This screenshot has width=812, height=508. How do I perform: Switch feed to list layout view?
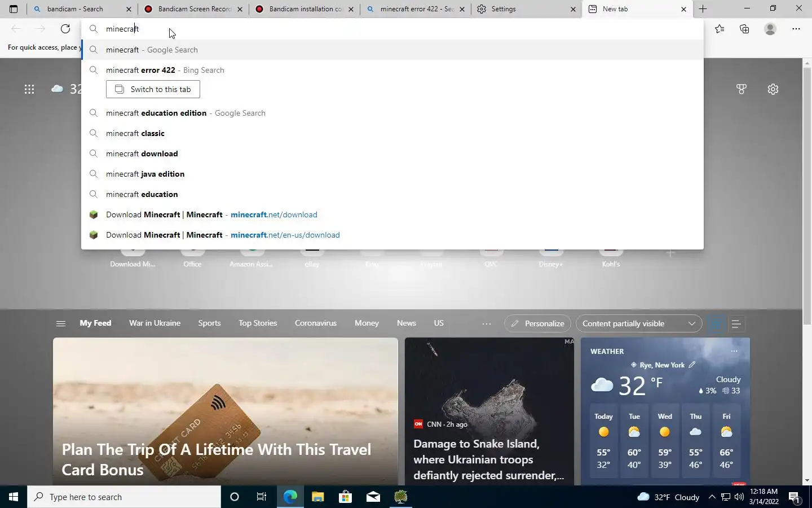pyautogui.click(x=736, y=323)
